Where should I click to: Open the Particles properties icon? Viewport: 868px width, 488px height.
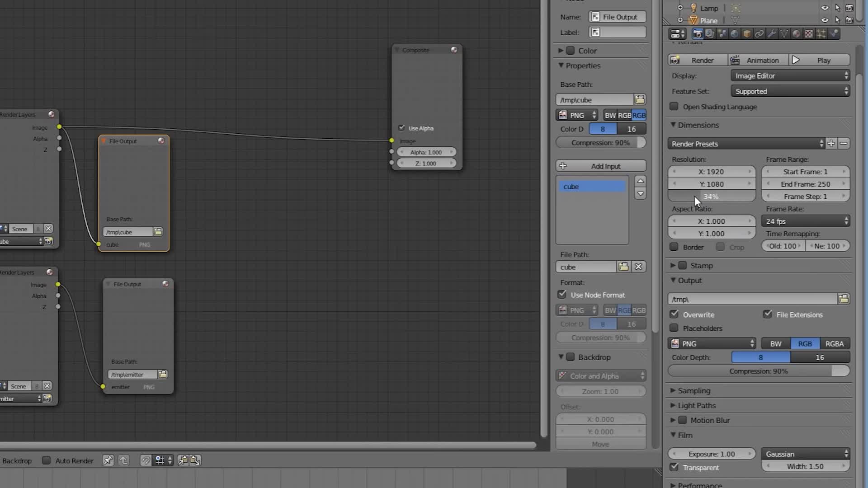click(x=821, y=33)
